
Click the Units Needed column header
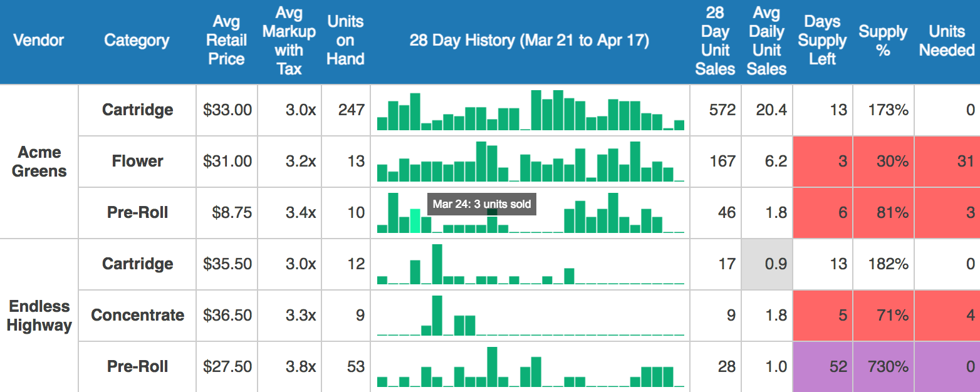pos(946,41)
